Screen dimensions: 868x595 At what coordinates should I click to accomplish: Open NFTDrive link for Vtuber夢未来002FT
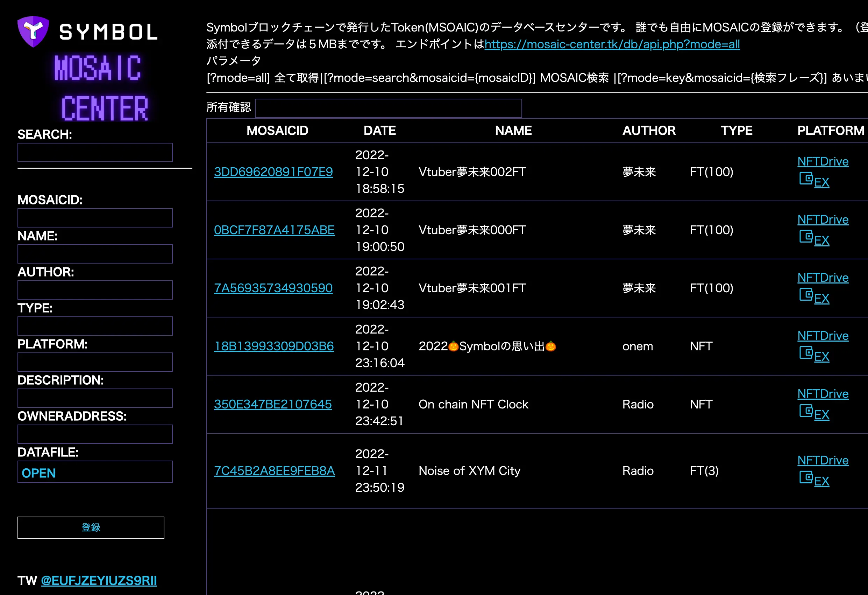click(823, 161)
